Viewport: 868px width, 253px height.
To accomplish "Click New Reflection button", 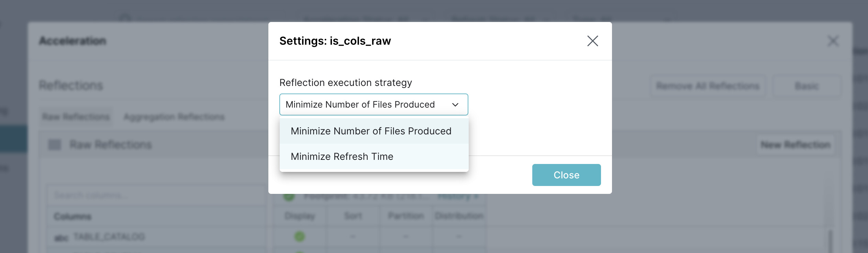I will tap(795, 145).
